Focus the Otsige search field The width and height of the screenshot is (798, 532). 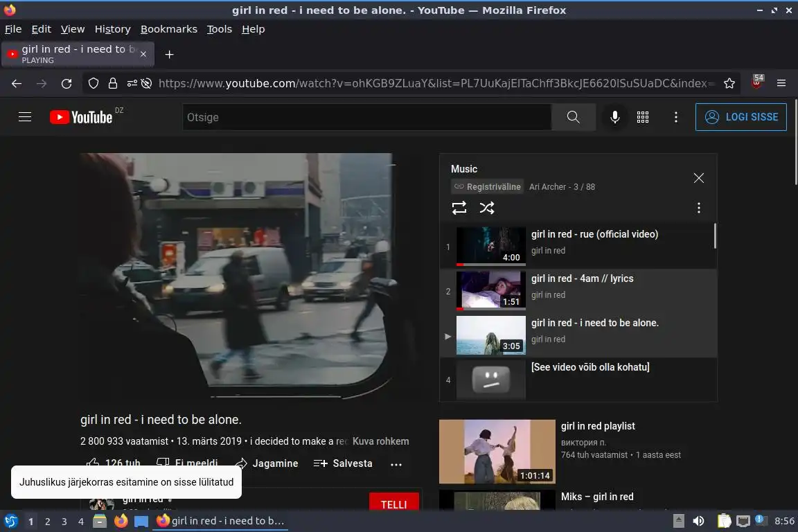point(366,117)
